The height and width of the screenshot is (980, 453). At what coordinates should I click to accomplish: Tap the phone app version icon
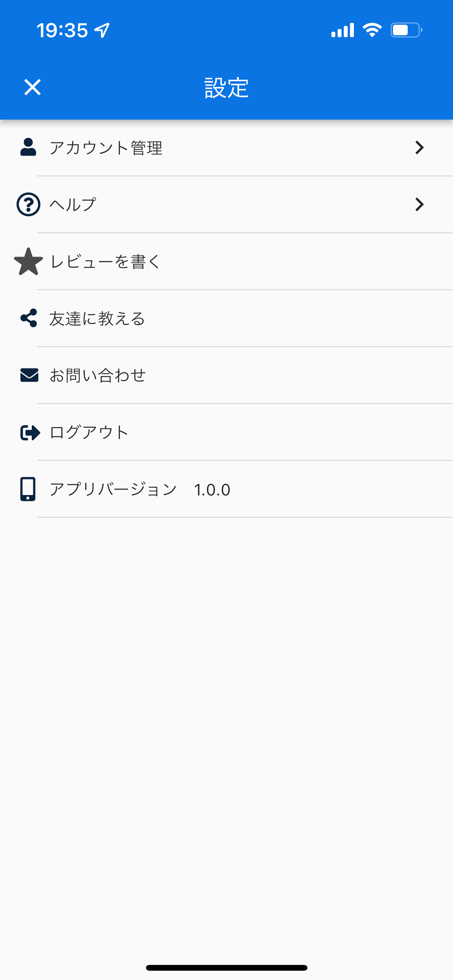click(x=28, y=489)
